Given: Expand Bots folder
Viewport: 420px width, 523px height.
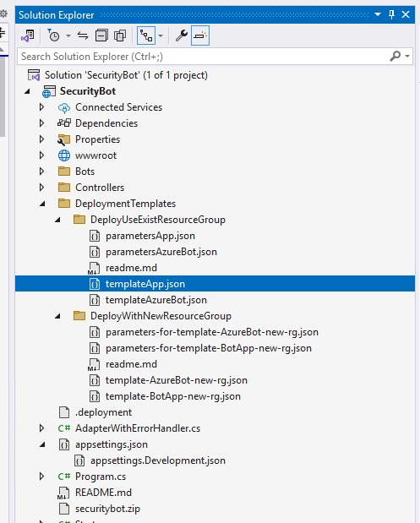Looking at the screenshot, I should (41, 172).
